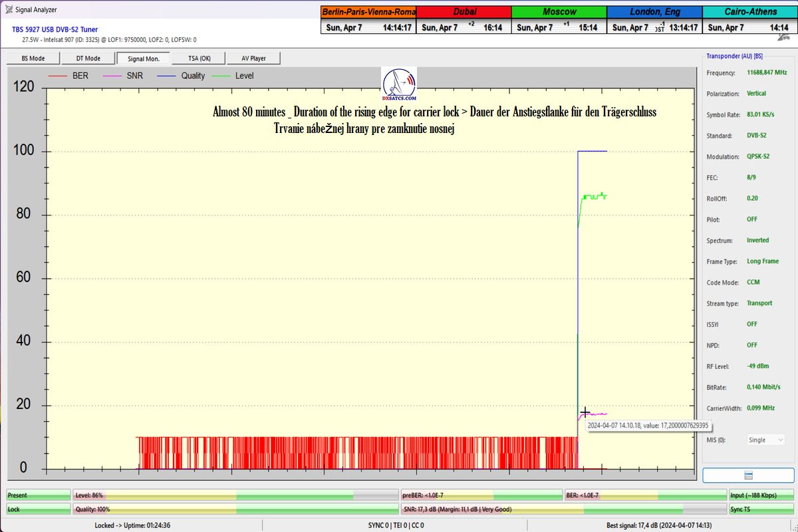The height and width of the screenshot is (532, 798).
Task: Click the red BER legend entry
Action: click(x=70, y=76)
